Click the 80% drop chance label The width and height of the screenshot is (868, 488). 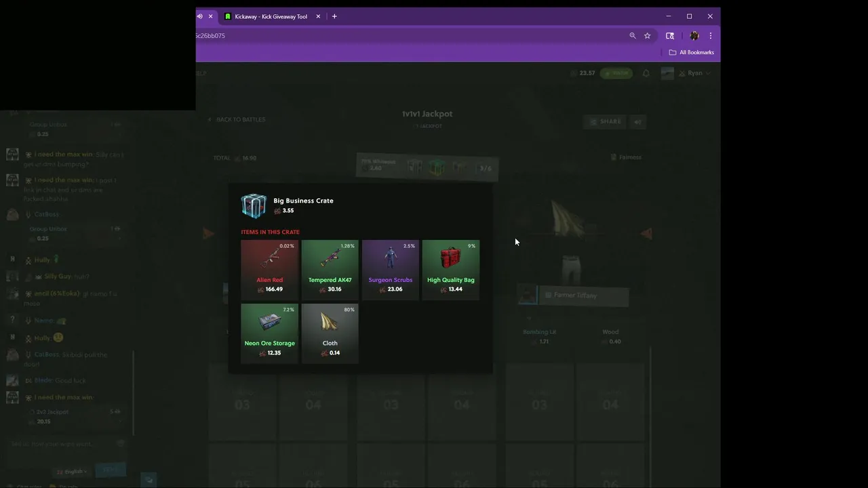[x=349, y=310]
